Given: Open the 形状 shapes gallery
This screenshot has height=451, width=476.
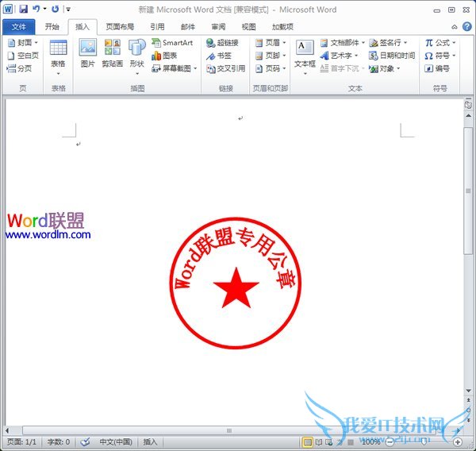Looking at the screenshot, I should (137, 57).
